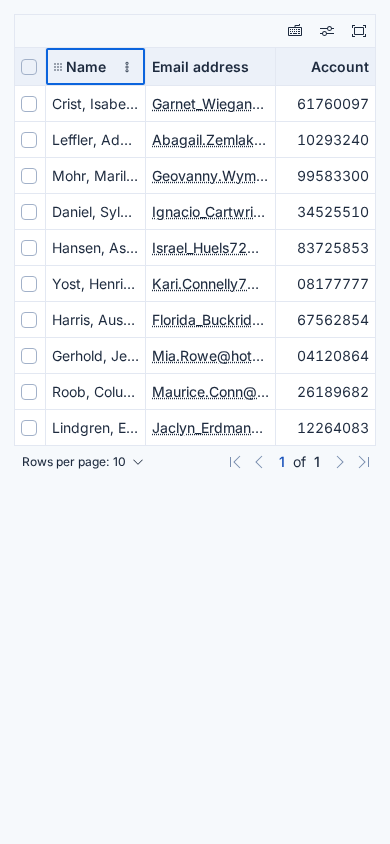Open the Name column three-dot menu
The width and height of the screenshot is (390, 844).
tap(127, 67)
